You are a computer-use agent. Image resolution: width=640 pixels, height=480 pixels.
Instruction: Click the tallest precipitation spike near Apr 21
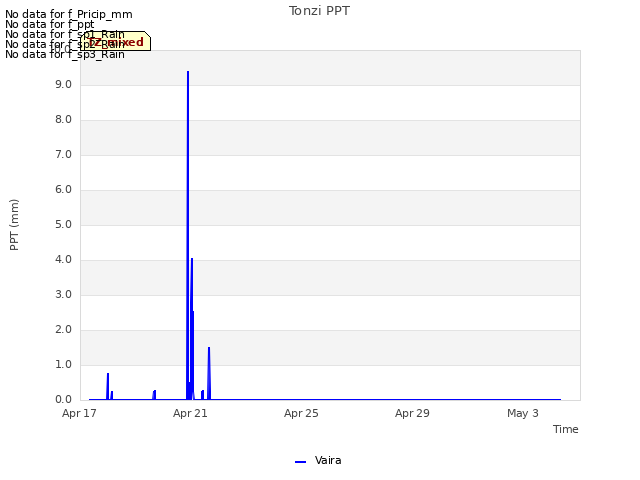[x=188, y=235]
